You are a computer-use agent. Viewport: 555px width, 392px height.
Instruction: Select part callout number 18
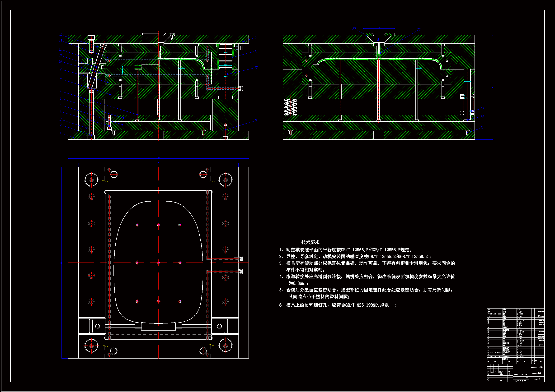click(x=256, y=120)
